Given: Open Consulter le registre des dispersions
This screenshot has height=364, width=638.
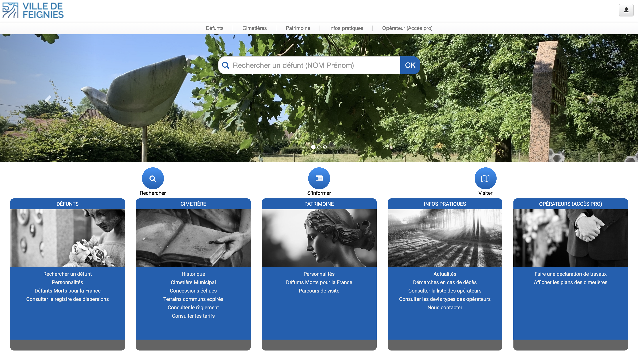Looking at the screenshot, I should pos(68,299).
